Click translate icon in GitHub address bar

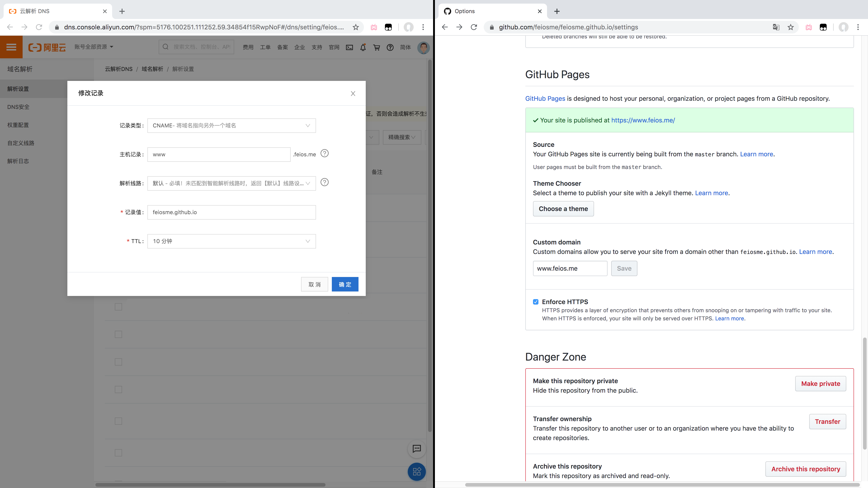(x=776, y=27)
